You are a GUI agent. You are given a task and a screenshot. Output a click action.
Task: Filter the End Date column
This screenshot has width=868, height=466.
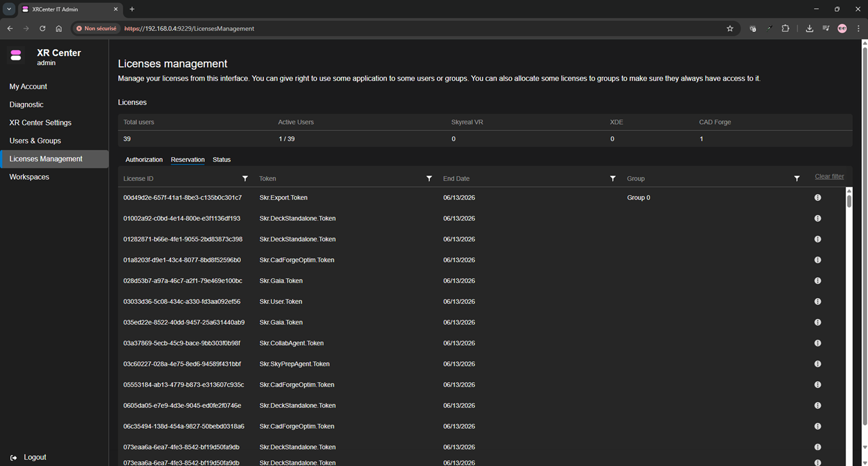(x=612, y=179)
